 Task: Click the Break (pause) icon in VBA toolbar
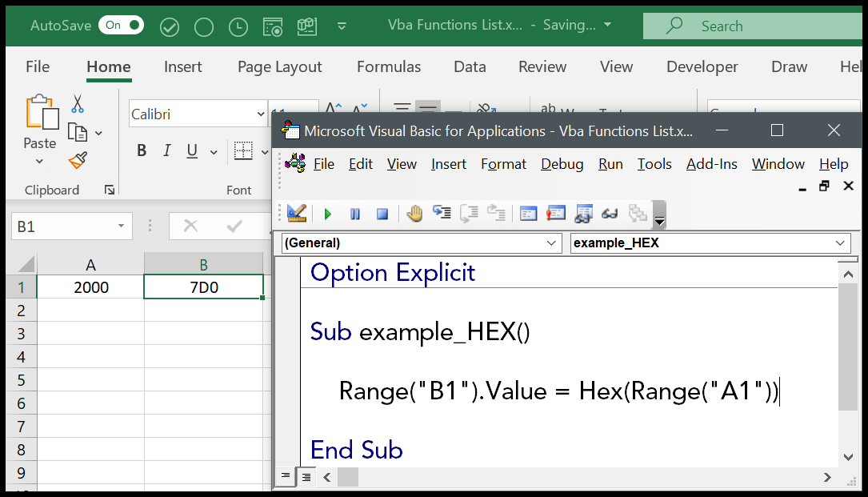click(x=354, y=214)
